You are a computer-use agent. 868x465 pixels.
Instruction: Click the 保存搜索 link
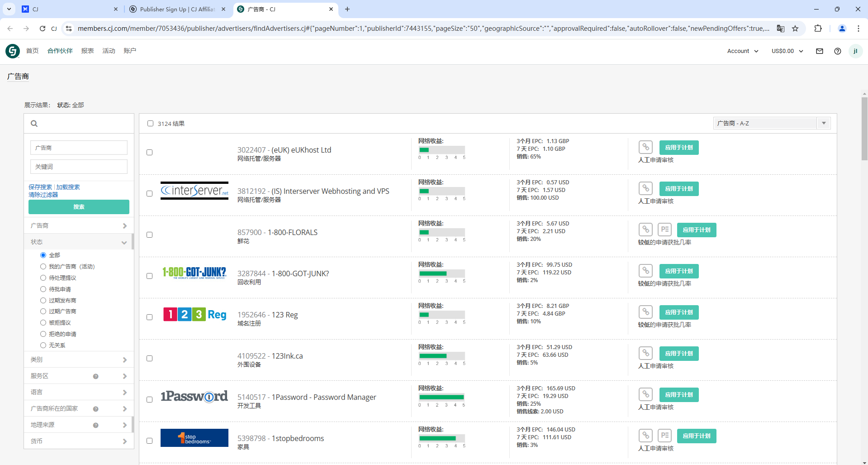(40, 187)
